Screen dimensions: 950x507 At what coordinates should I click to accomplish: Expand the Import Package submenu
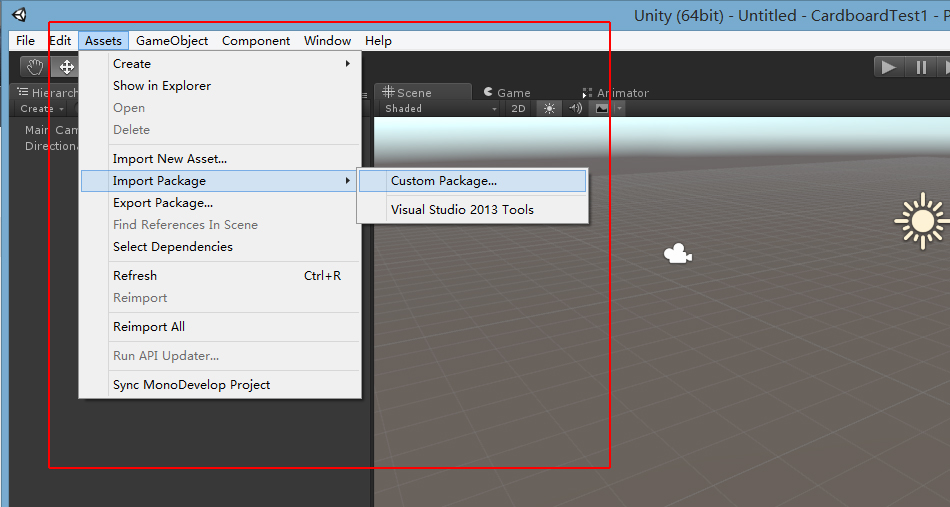coord(221,181)
